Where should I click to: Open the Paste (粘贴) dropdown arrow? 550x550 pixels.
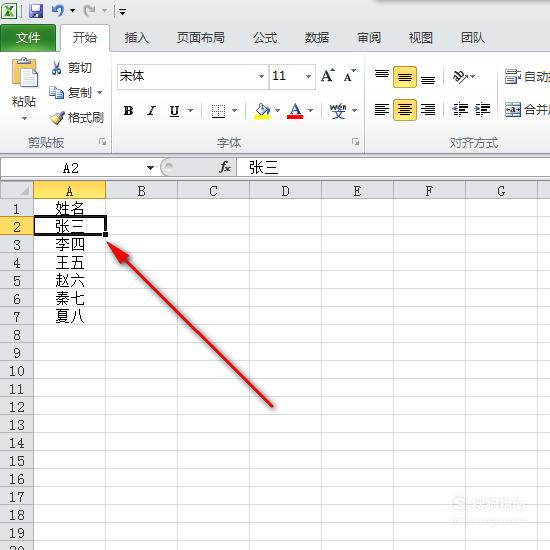pyautogui.click(x=24, y=118)
